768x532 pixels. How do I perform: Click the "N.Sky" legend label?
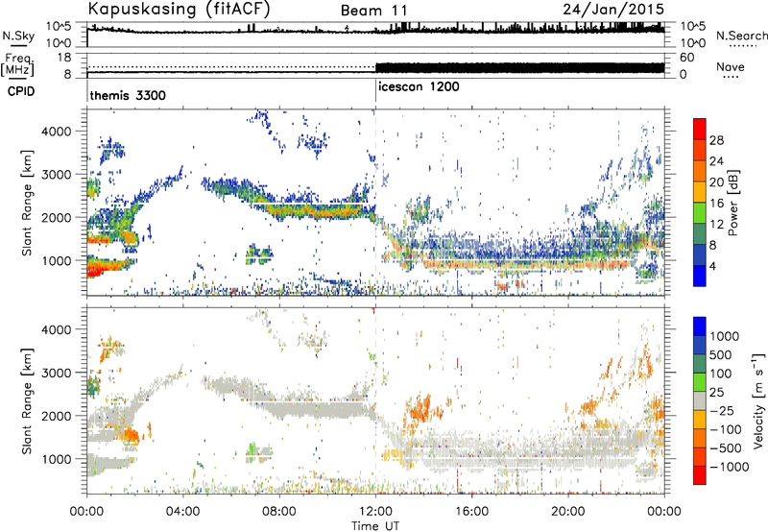18,36
